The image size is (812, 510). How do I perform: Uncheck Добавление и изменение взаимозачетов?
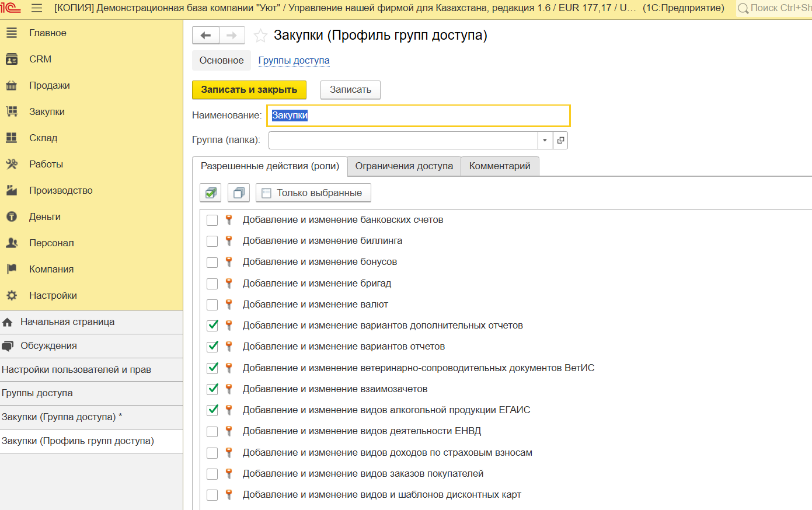pyautogui.click(x=212, y=389)
